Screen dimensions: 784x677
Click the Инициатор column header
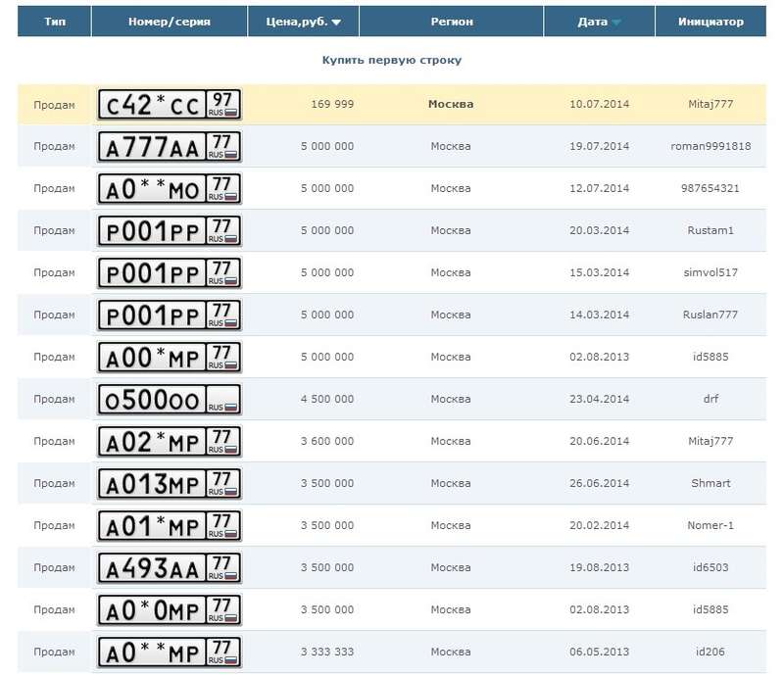tap(710, 22)
